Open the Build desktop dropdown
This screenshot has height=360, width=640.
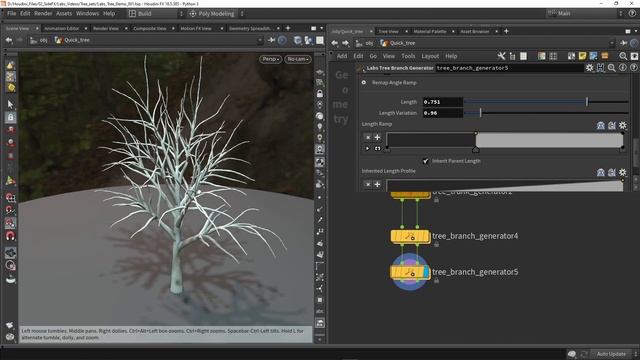tap(156, 13)
